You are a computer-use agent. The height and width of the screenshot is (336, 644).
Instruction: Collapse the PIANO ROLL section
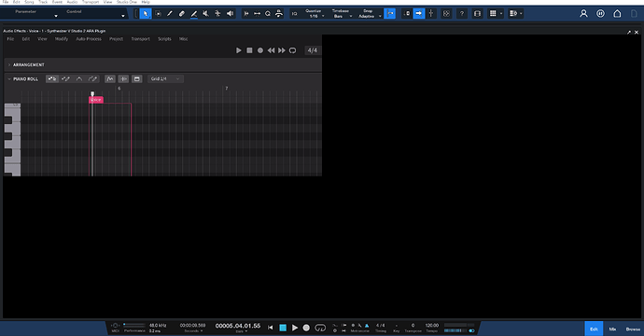pyautogui.click(x=9, y=78)
